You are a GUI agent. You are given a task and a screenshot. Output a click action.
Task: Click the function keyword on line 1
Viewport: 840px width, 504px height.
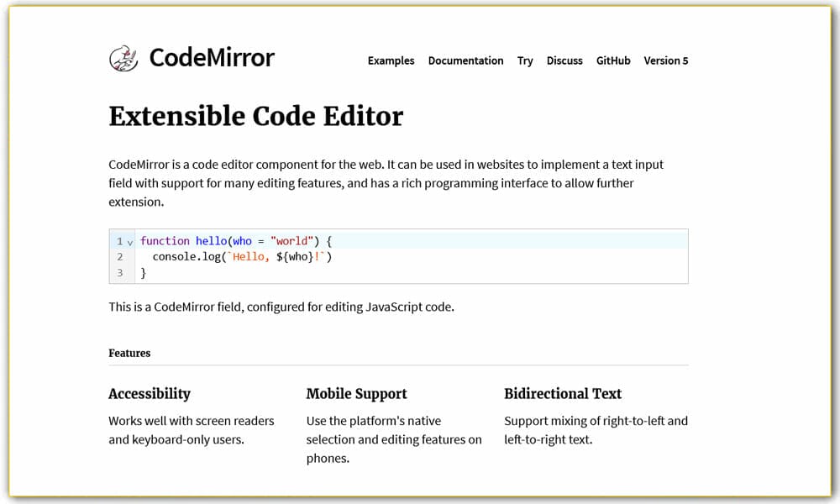coord(165,241)
